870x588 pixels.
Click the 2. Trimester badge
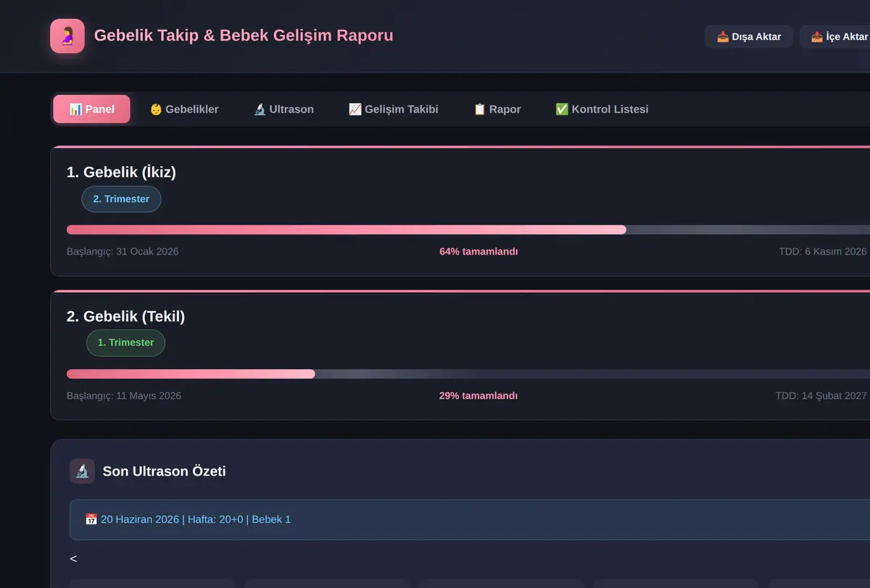[121, 199]
